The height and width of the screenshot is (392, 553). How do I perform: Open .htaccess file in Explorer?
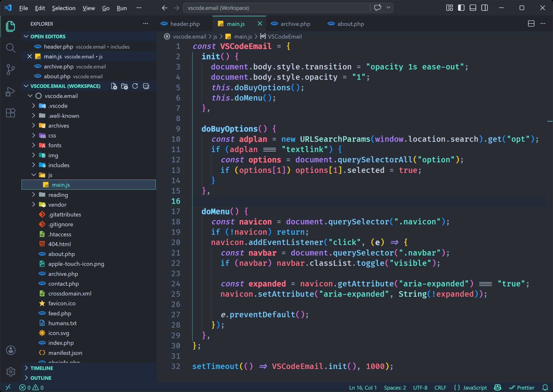tap(88, 234)
